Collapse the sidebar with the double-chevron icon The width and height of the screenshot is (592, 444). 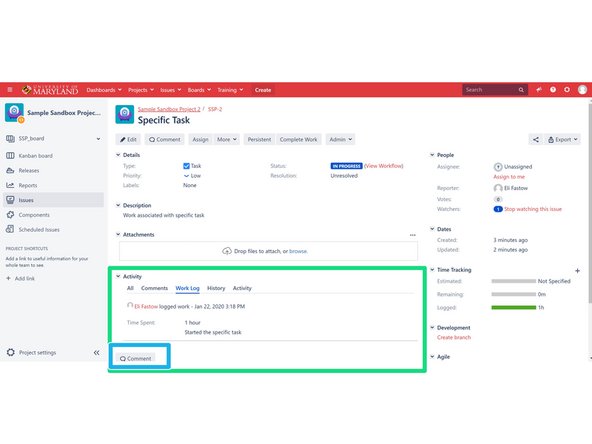click(x=97, y=352)
